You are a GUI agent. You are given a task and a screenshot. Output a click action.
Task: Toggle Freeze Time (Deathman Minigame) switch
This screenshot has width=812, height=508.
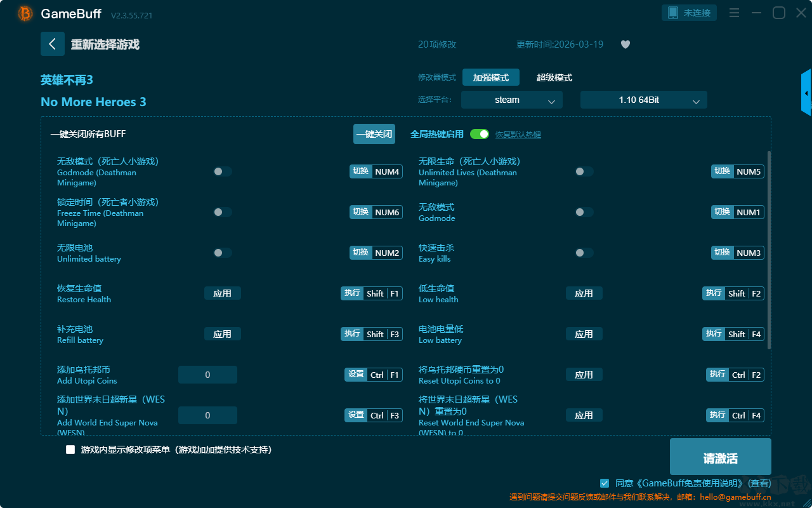[x=223, y=212]
